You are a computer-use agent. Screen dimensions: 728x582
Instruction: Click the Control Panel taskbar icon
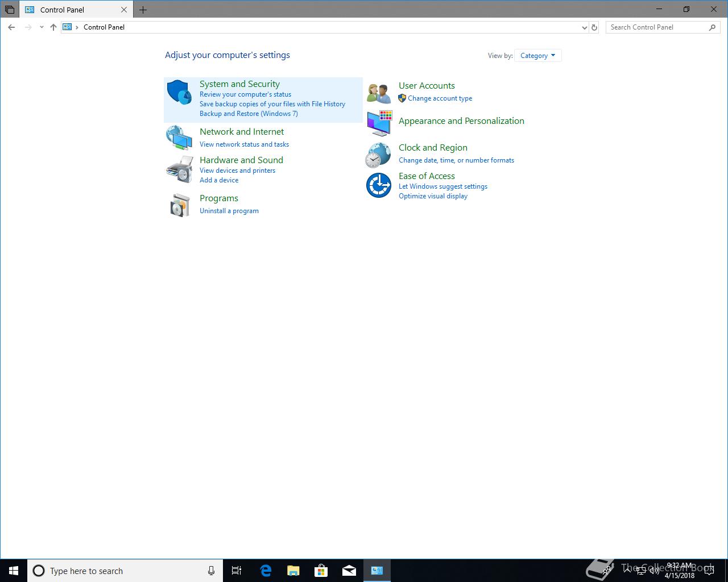pos(377,571)
